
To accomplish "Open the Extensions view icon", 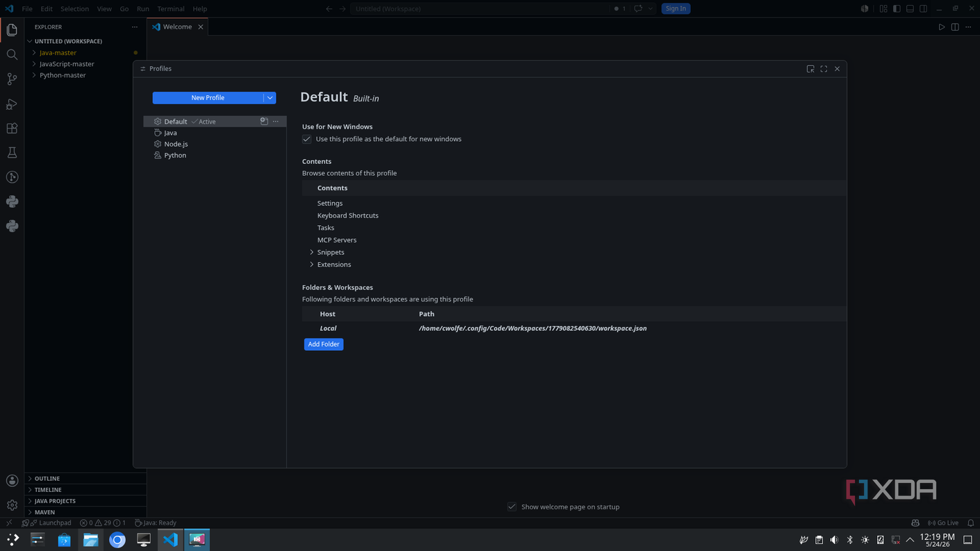I will [12, 129].
